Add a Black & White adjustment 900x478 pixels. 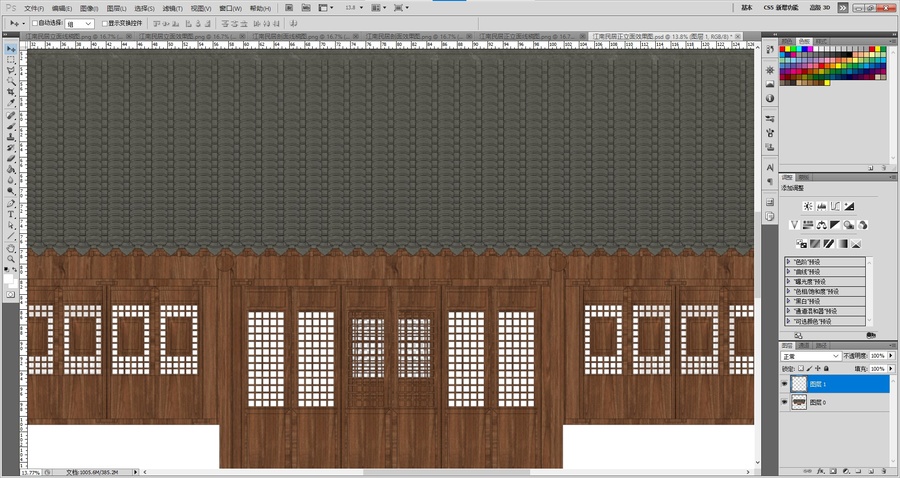click(x=835, y=225)
